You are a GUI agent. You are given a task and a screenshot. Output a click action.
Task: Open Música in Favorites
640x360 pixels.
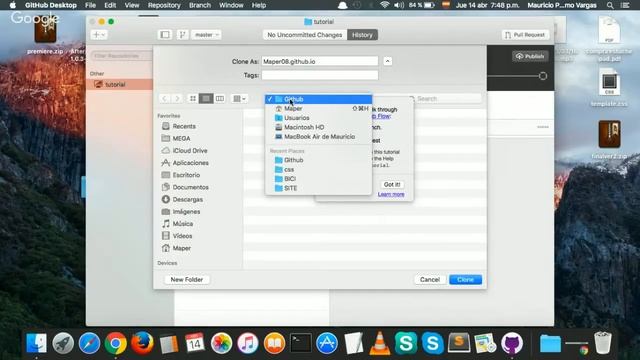click(x=182, y=224)
